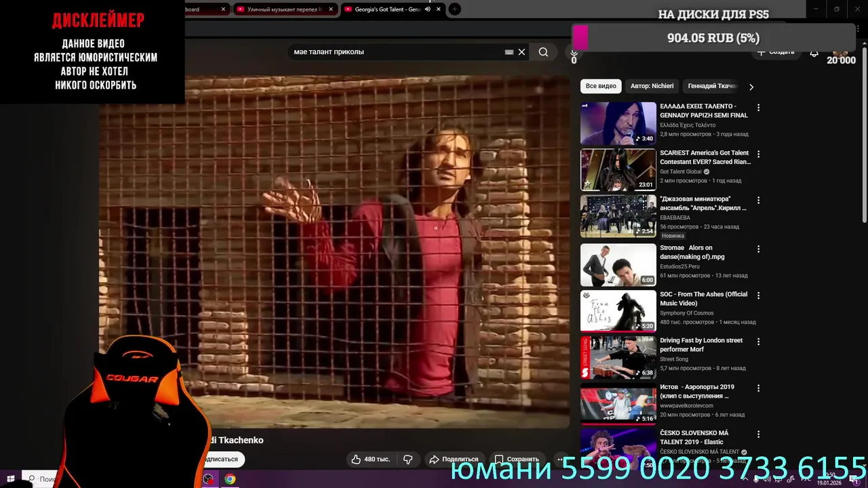Open options menu for ΕΛΛΑΔΑ ΕΧΕΙΣ ΤΑΛΕΝΤΟ video

click(x=758, y=108)
